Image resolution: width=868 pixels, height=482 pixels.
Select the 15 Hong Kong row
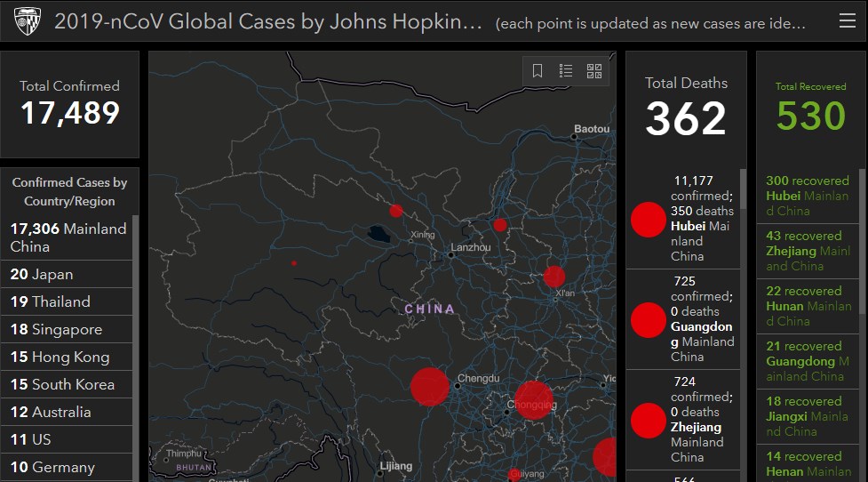pyautogui.click(x=67, y=357)
